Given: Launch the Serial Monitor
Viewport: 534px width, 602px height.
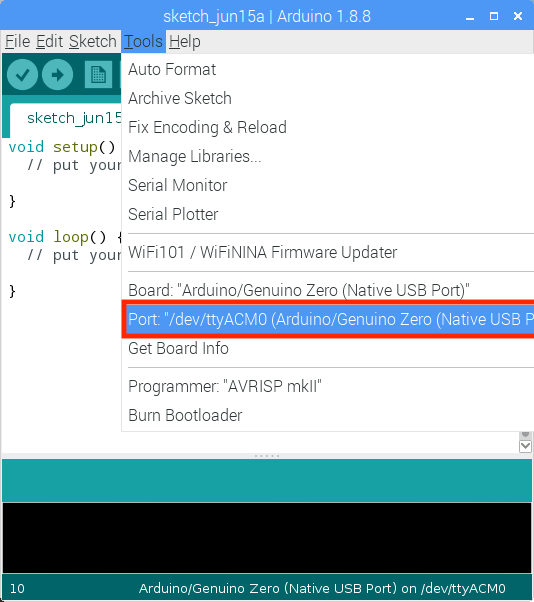Looking at the screenshot, I should (x=327, y=185).
